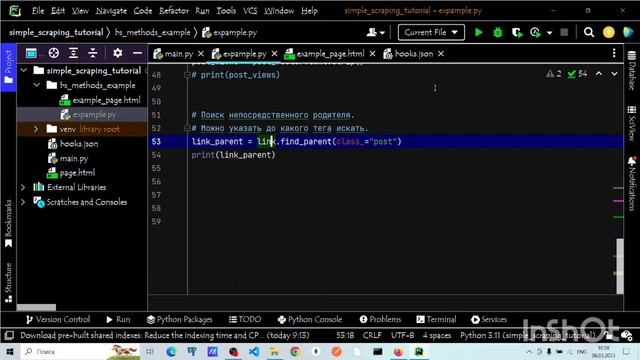The height and width of the screenshot is (360, 640).
Task: Run the current file with green play button
Action: click(x=478, y=32)
